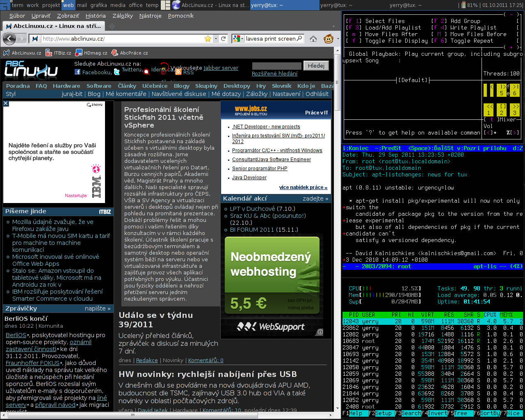Open the HDmag.cz bookmark
Screen dimensions: 525x420
91,53
